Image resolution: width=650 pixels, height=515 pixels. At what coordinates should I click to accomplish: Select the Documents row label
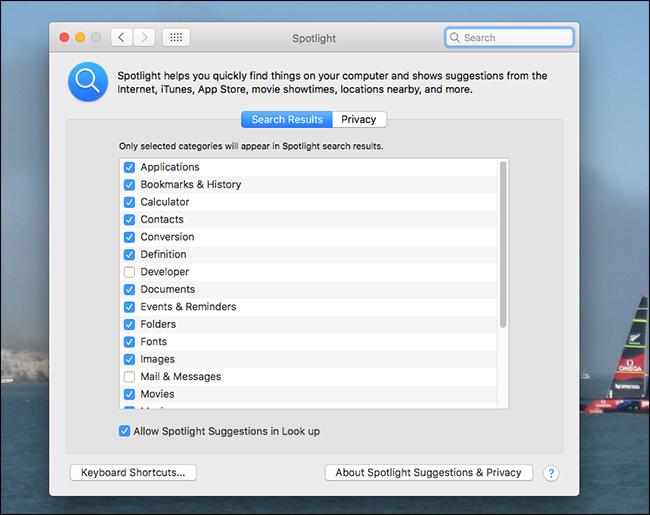pyautogui.click(x=167, y=289)
